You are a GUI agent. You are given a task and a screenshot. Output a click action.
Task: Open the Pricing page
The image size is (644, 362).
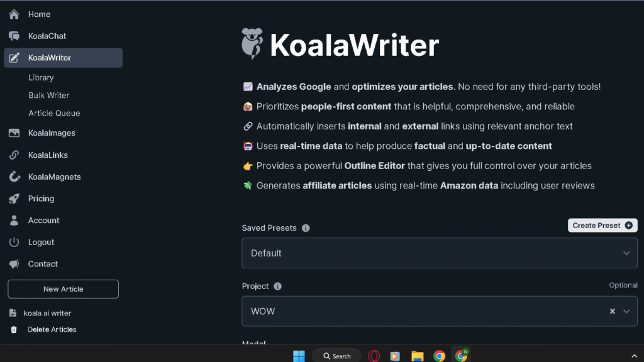(x=40, y=198)
